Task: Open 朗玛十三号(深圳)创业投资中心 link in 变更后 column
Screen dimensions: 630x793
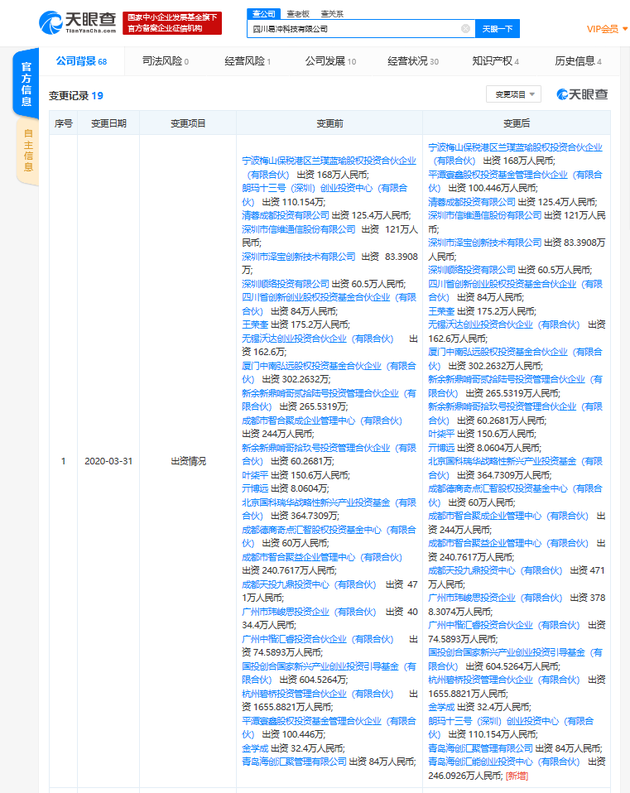Action: coord(511,727)
